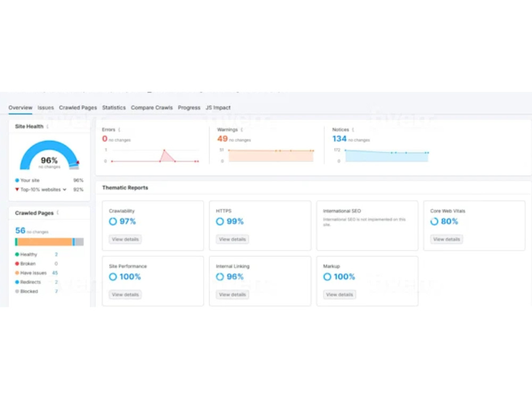Click the orange segment of crawled pages bar
The width and height of the screenshot is (532, 399).
45,242
